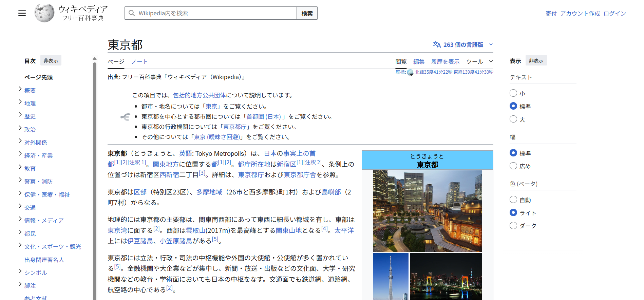644x300 pixels.
Task: Expand the 政治 contents section
Action: coord(20,128)
